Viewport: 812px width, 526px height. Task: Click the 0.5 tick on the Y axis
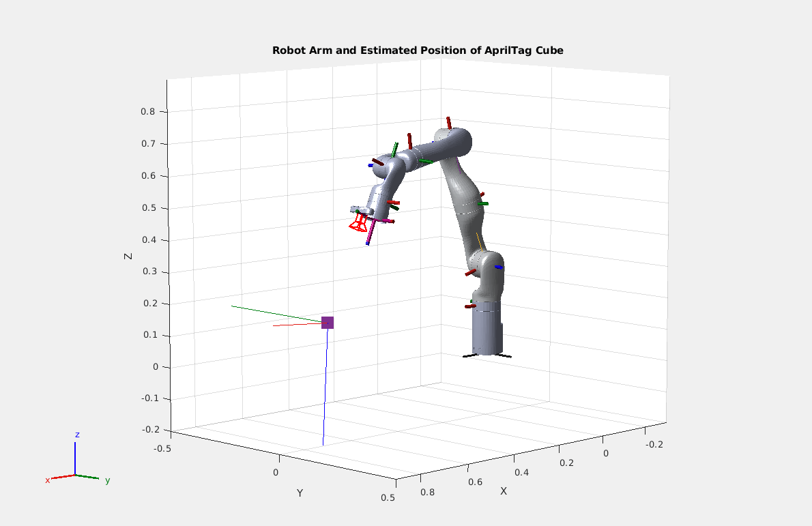click(388, 497)
